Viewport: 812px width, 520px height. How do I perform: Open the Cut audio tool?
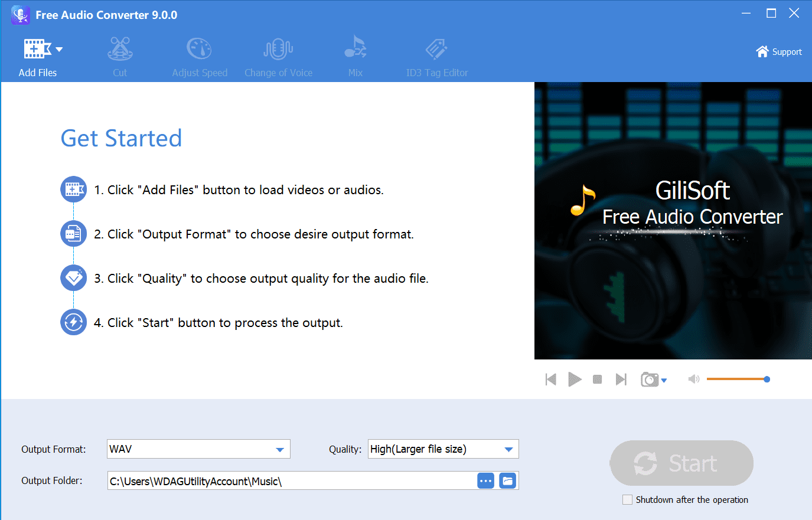tap(120, 57)
